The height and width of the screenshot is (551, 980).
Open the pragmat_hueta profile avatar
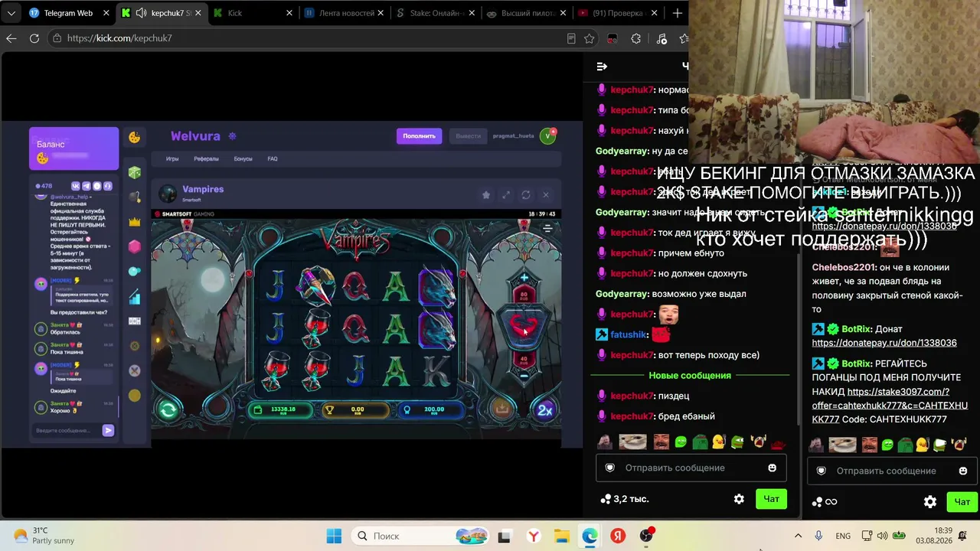tap(547, 136)
